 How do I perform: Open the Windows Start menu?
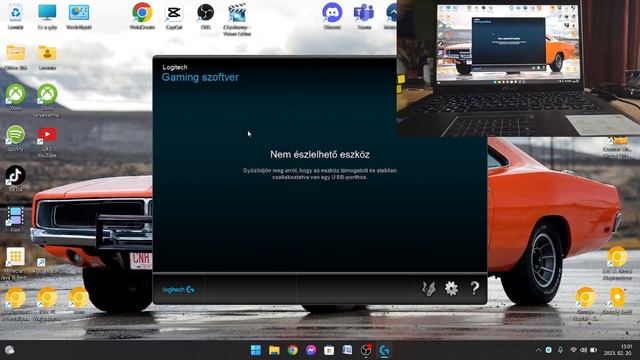click(256, 350)
